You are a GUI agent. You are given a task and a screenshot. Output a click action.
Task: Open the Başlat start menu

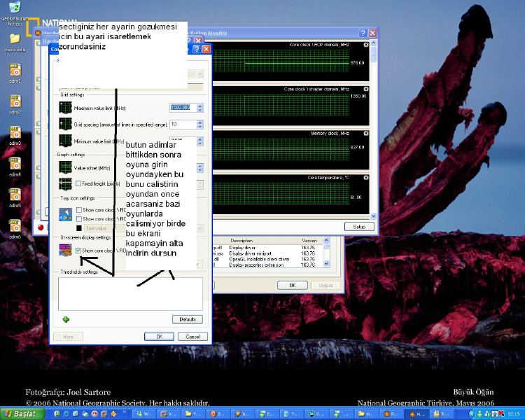(22, 414)
